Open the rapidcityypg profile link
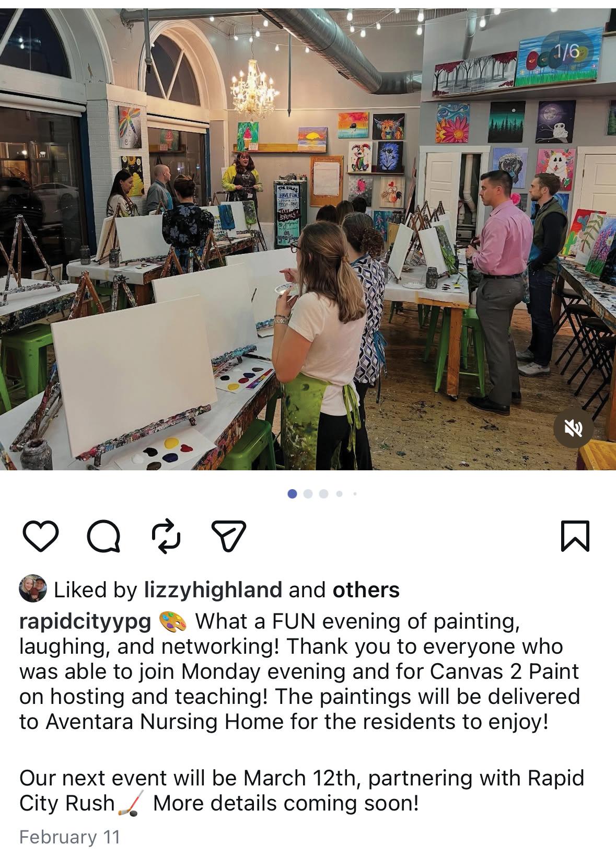 85,621
